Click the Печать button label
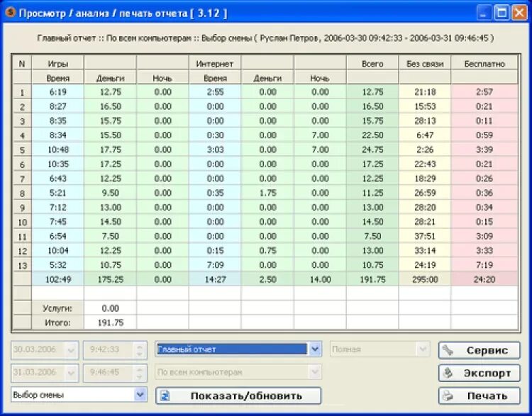 [x=487, y=395]
